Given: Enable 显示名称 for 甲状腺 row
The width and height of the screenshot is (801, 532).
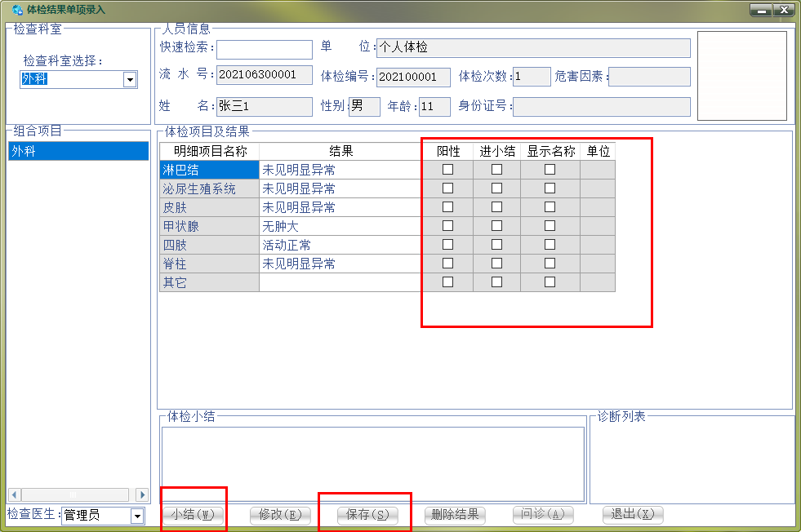Looking at the screenshot, I should [550, 226].
